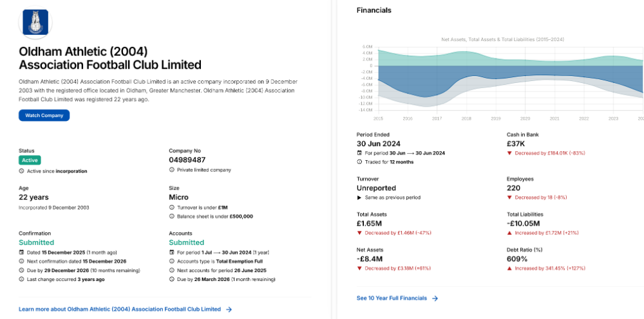Click the company number 04989487

[187, 160]
